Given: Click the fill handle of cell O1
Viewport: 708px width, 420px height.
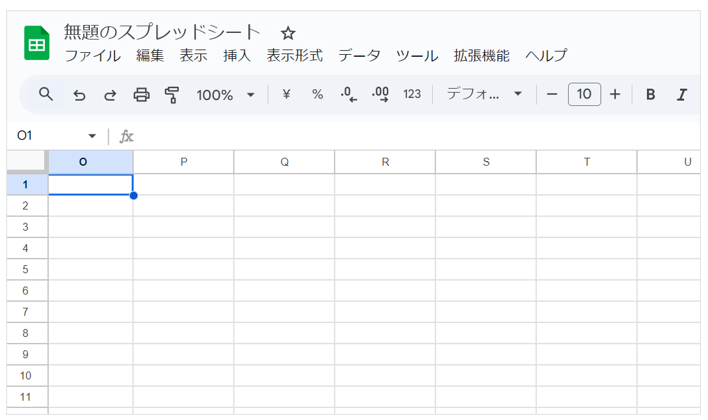Looking at the screenshot, I should click(133, 196).
